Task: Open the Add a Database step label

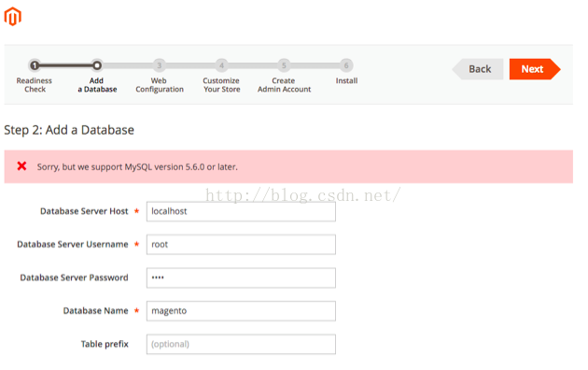Action: [x=97, y=85]
